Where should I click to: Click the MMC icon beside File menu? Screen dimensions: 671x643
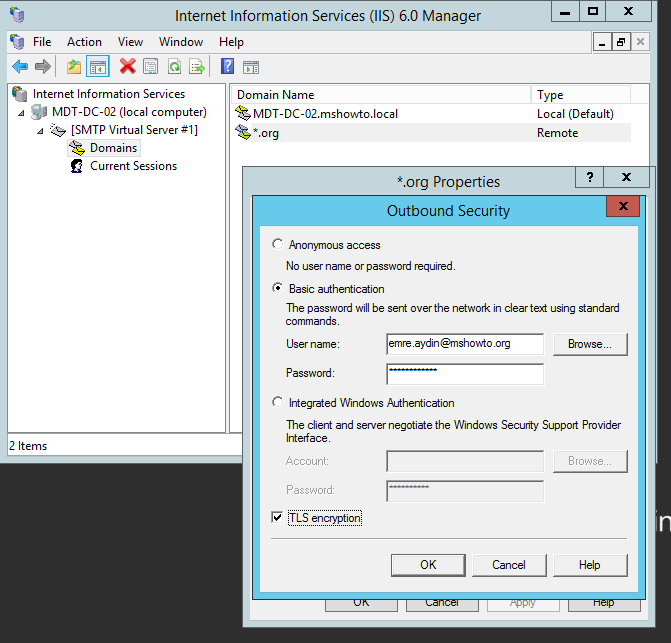[17, 41]
